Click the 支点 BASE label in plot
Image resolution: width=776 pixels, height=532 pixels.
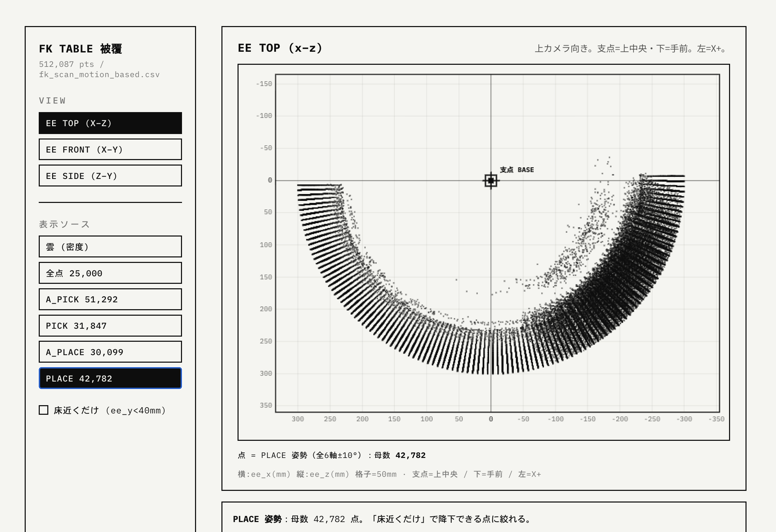pos(517,170)
